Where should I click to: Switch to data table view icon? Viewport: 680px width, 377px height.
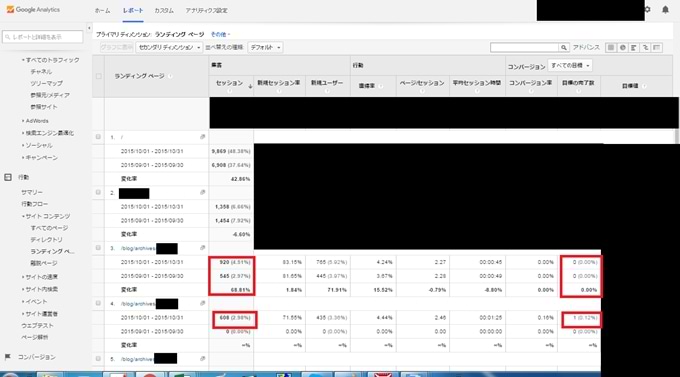click(611, 47)
